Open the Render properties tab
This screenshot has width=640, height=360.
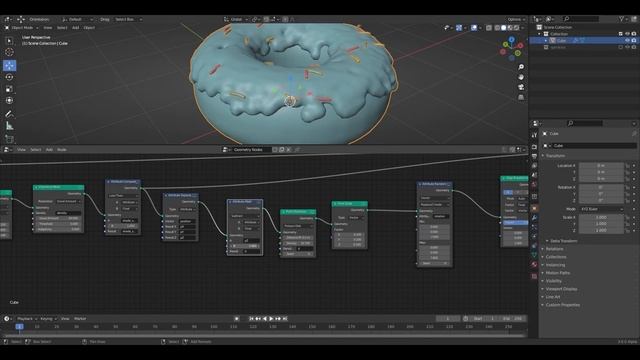534,147
